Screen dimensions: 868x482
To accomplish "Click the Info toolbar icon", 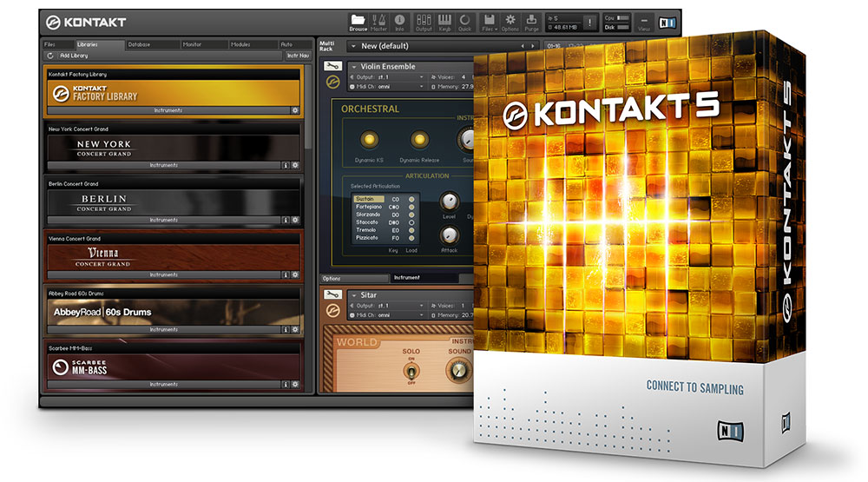I will [399, 23].
